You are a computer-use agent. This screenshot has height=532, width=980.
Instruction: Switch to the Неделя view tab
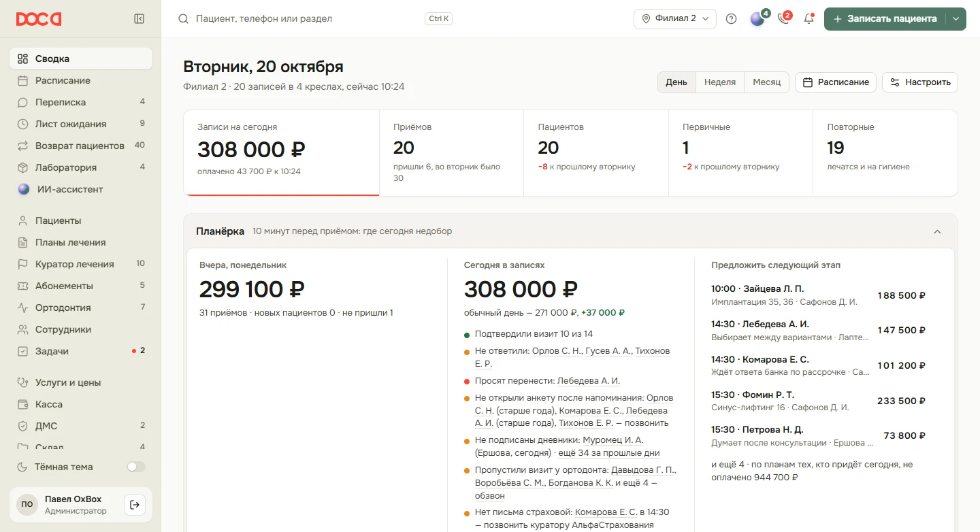[x=720, y=82]
